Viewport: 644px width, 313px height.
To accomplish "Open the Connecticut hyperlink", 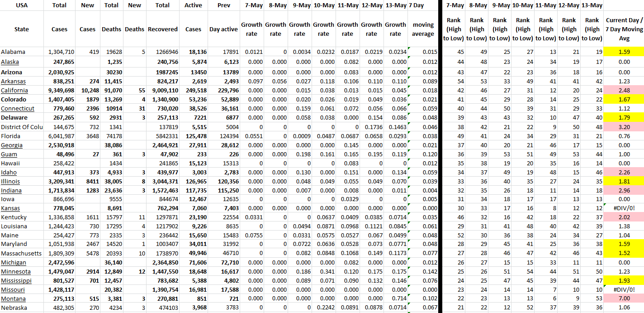I will pyautogui.click(x=18, y=109).
